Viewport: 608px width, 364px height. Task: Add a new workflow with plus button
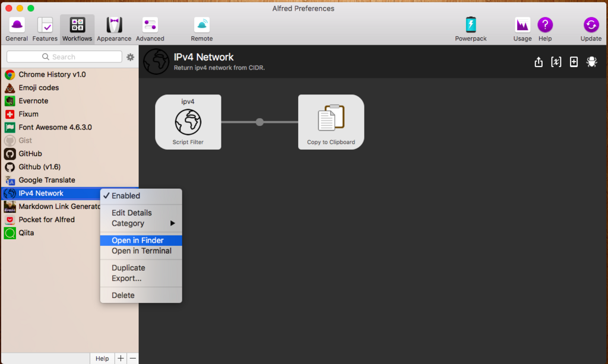pyautogui.click(x=121, y=359)
